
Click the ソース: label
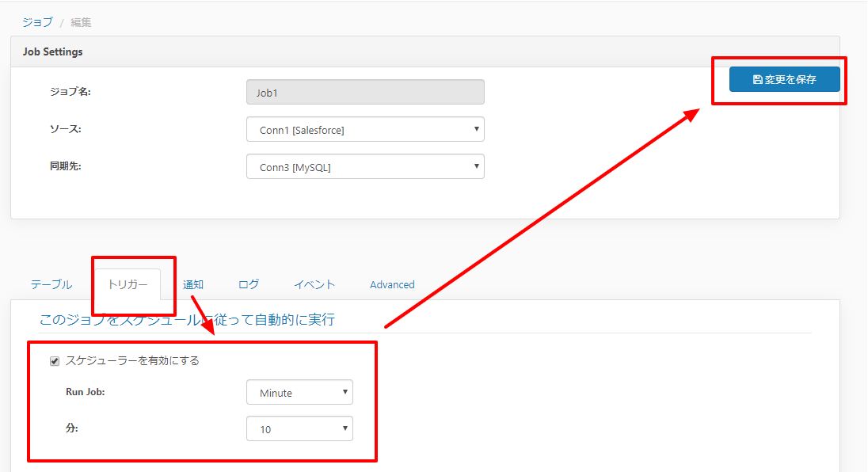tap(65, 129)
